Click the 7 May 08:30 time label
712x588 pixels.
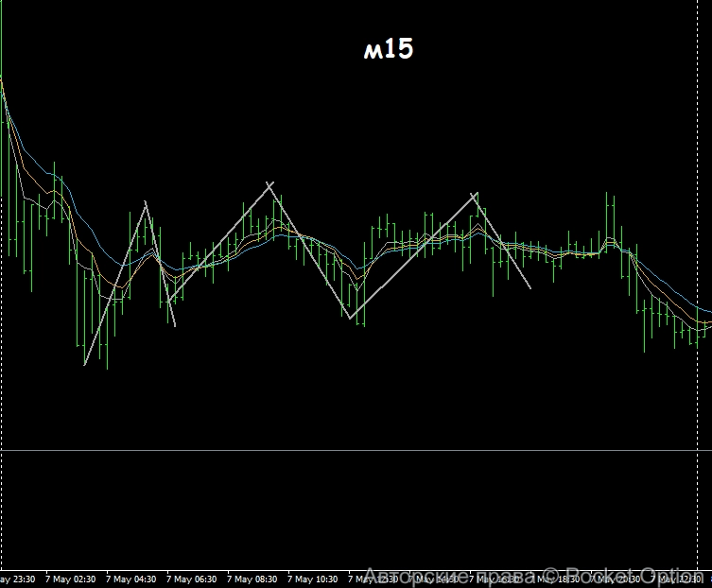tap(253, 579)
